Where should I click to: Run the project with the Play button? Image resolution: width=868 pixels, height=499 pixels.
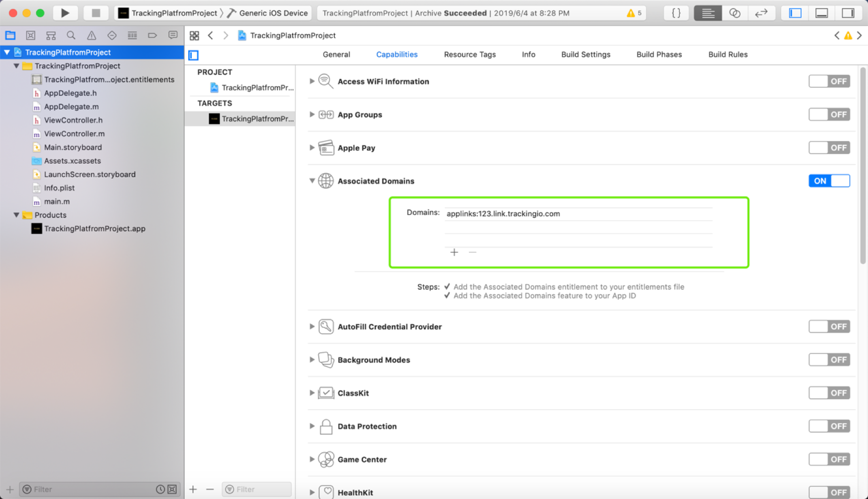coord(65,13)
